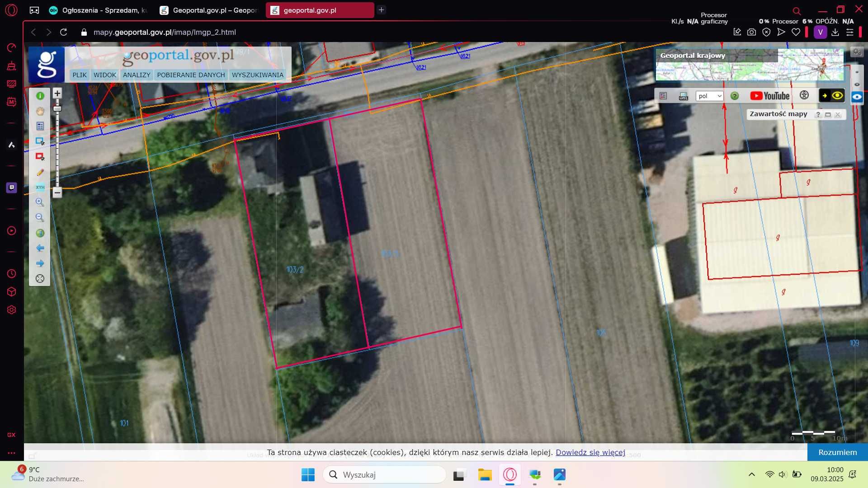The image size is (868, 488).
Task: Open the WYSZUKIWANIA menu
Action: [258, 75]
